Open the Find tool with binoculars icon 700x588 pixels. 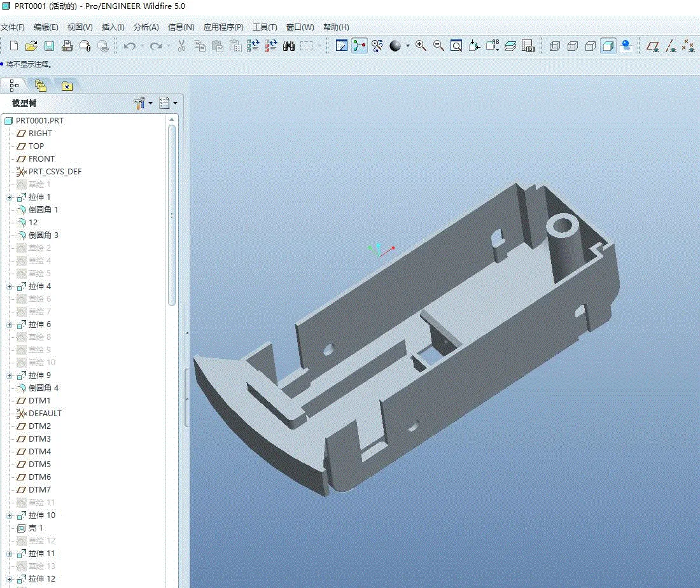tap(289, 46)
